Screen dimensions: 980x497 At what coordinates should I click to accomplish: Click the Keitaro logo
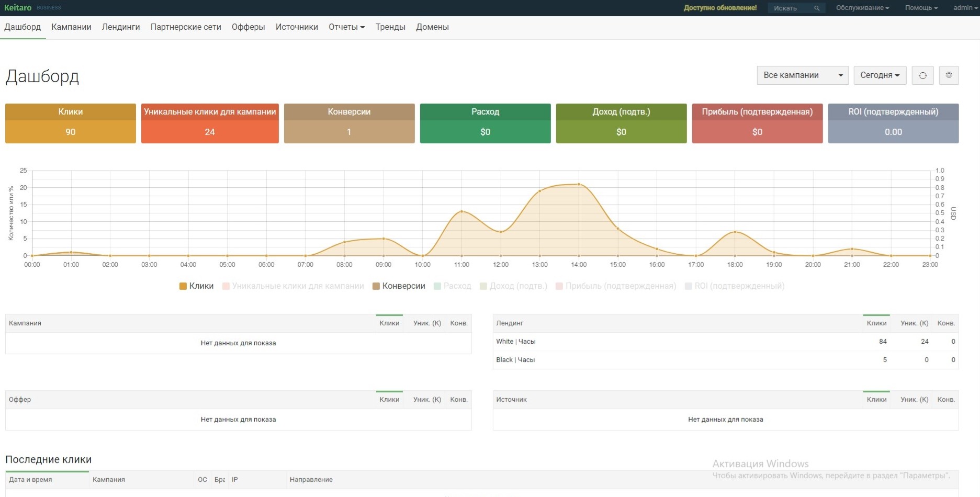point(18,7)
